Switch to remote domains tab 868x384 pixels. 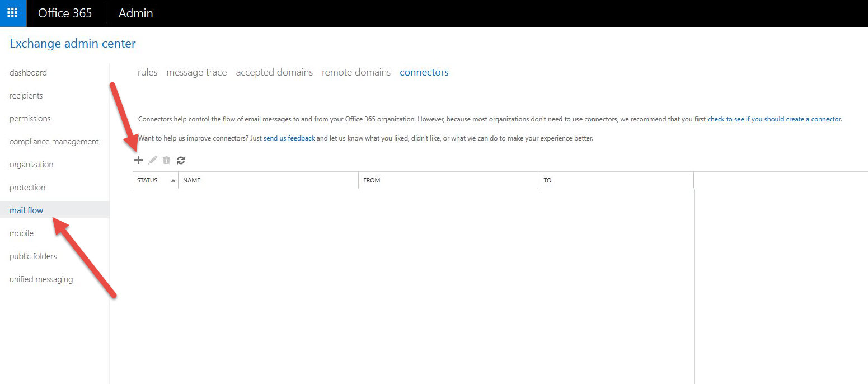[356, 72]
